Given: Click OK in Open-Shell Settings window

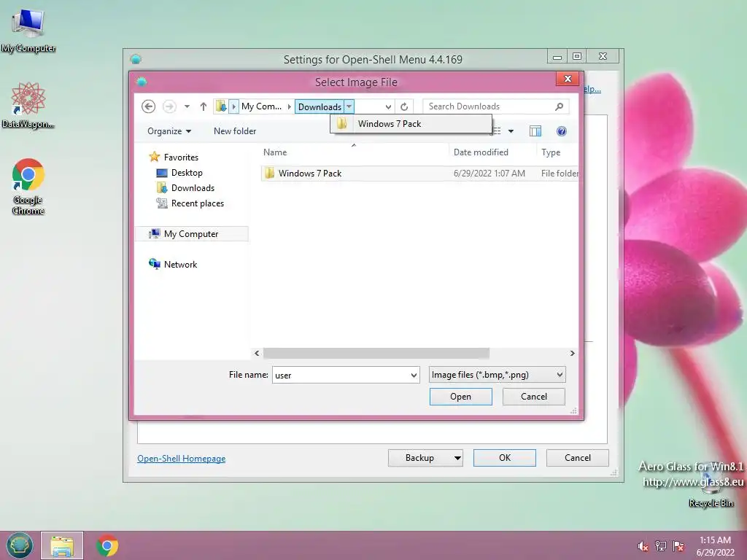Looking at the screenshot, I should click(x=505, y=458).
